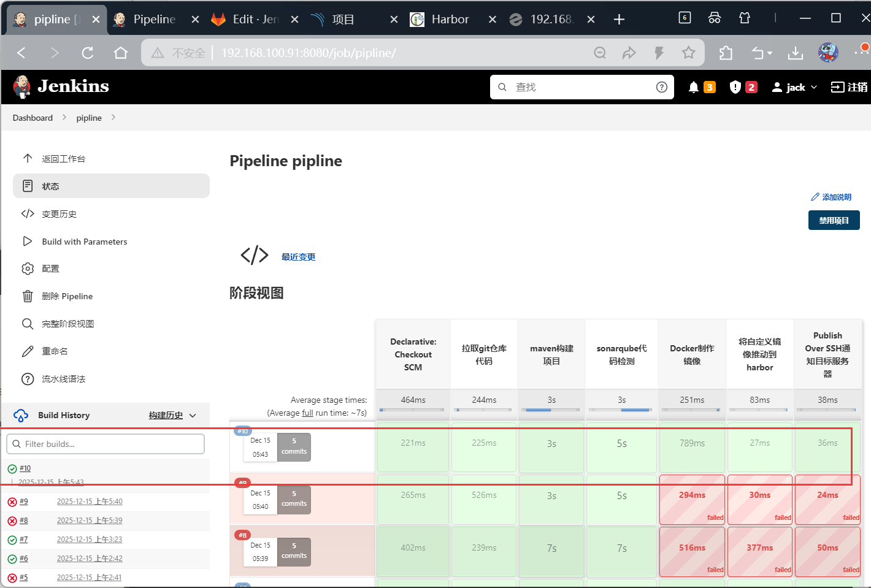The height and width of the screenshot is (588, 871).
Task: Open 变更历史 sidebar item
Action: click(x=111, y=213)
